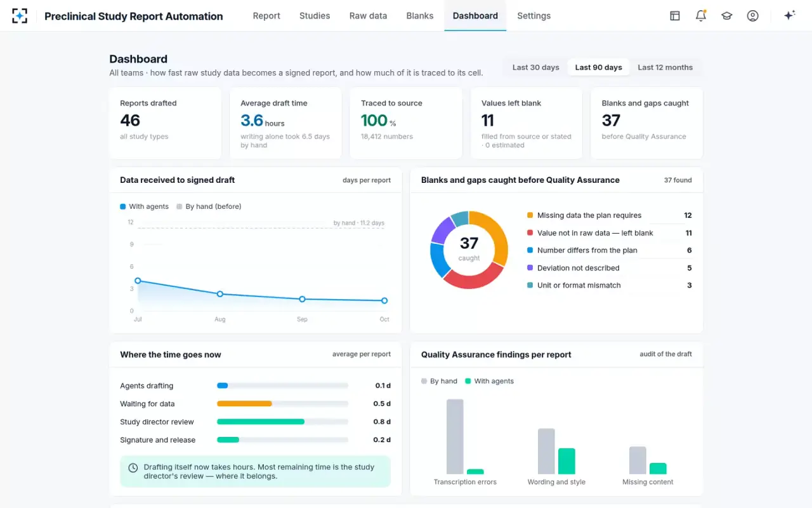
Task: Select Number differs from the plan row
Action: 609,250
